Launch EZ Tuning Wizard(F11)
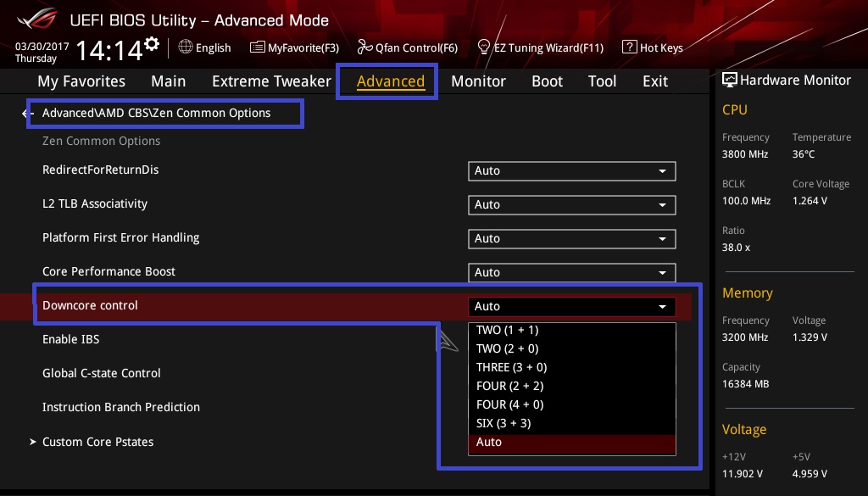The width and height of the screenshot is (868, 496). point(540,47)
